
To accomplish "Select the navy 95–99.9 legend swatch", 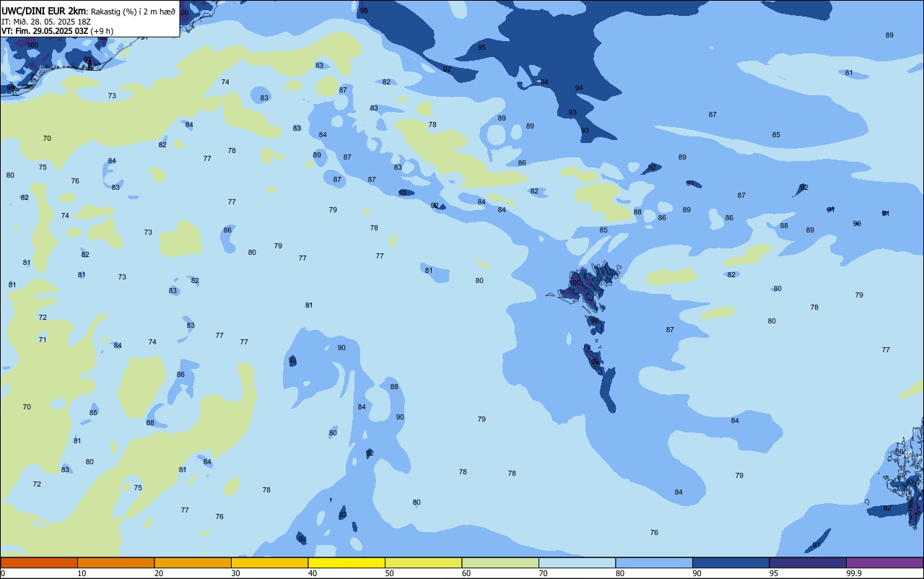I will coord(808,562).
